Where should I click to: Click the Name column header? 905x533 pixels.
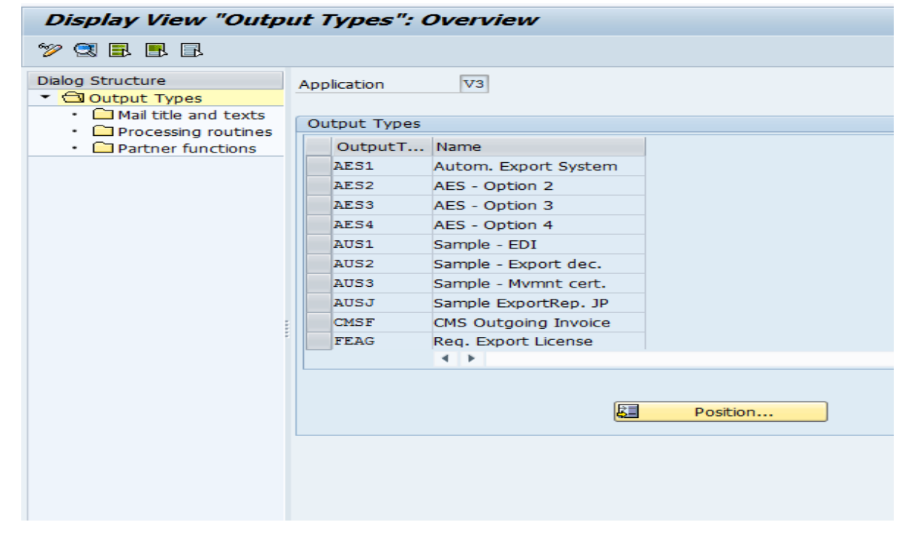538,147
